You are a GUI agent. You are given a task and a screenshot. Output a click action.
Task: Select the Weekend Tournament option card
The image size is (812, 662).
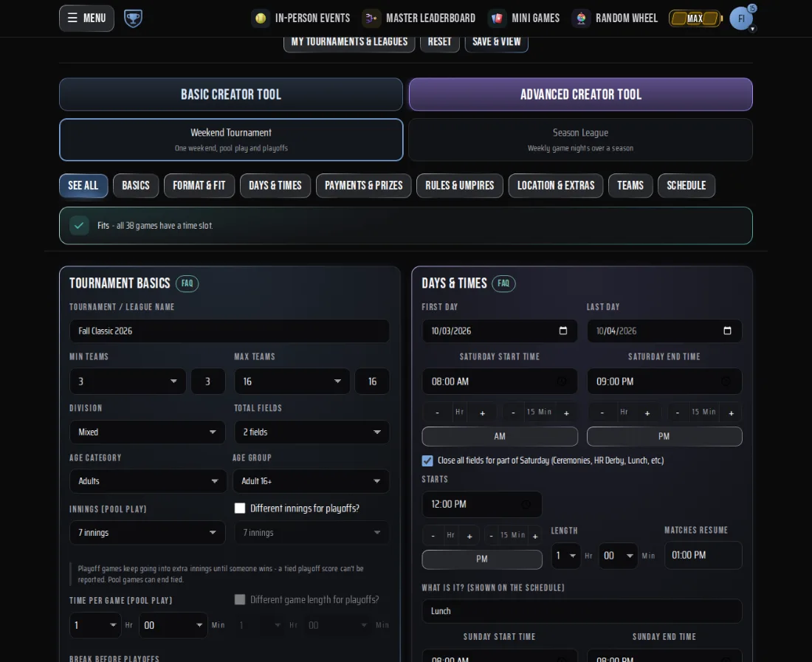[x=231, y=139]
